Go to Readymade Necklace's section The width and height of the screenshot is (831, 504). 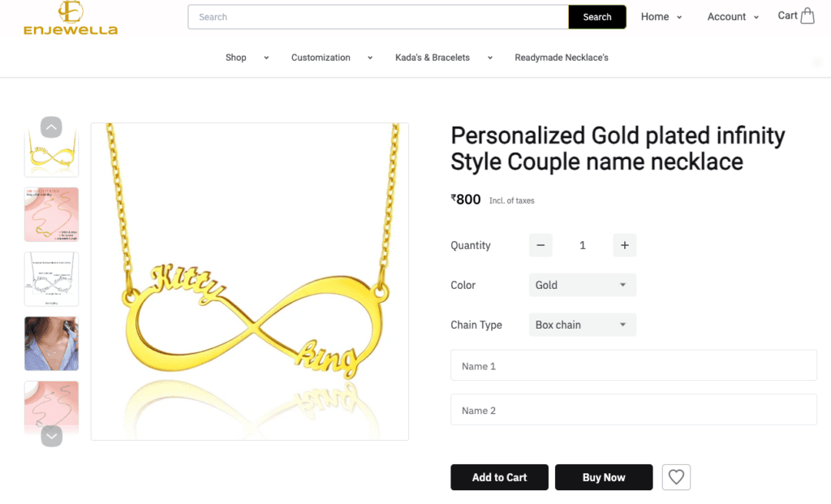pyautogui.click(x=562, y=58)
